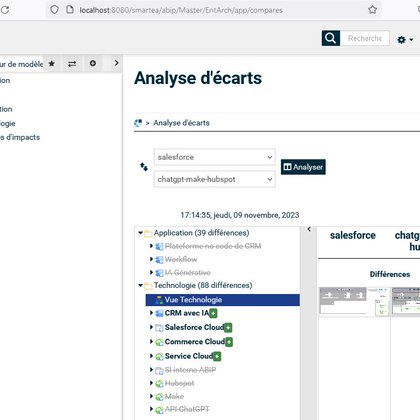Select the model explorer sidebar tab
Screen dimensions: 420x420
tap(22, 64)
